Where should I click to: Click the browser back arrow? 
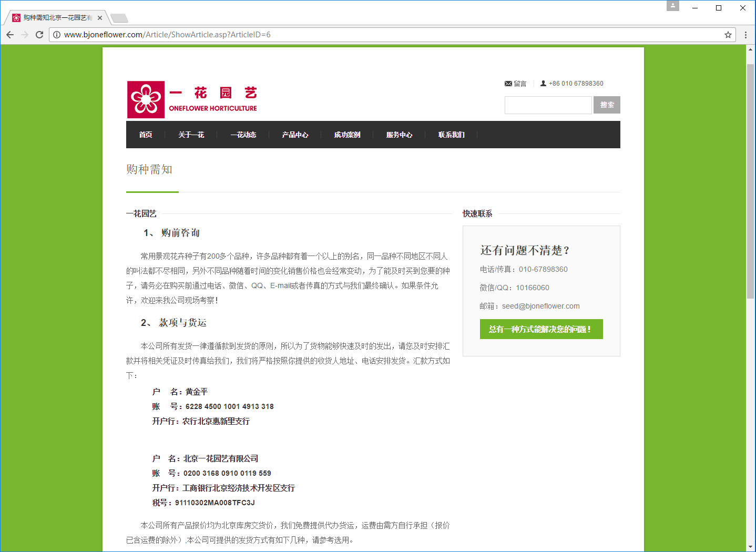10,35
